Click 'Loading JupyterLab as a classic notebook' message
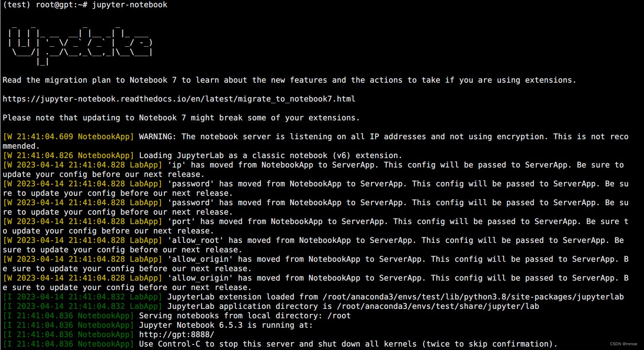This screenshot has width=644, height=350. point(271,156)
